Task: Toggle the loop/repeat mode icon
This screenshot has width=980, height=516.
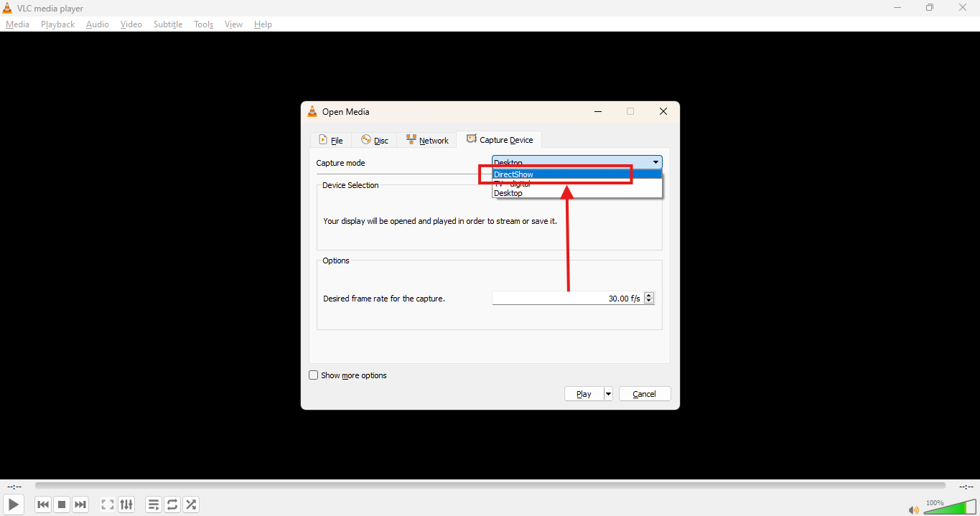Action: point(172,505)
